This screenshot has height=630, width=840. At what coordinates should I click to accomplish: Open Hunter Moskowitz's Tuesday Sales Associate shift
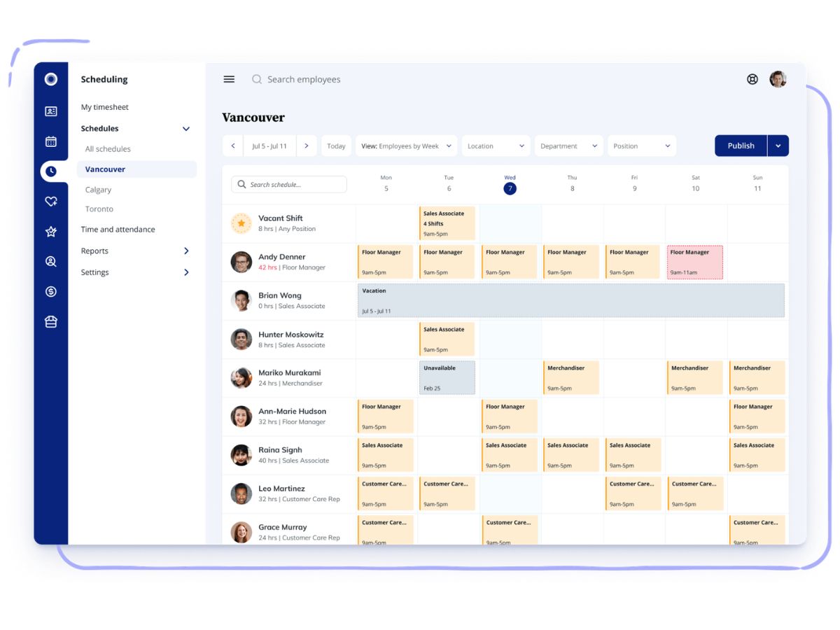coord(447,339)
